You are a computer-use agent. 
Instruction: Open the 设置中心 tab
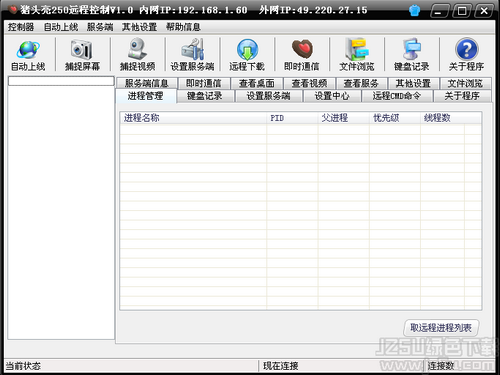(332, 96)
